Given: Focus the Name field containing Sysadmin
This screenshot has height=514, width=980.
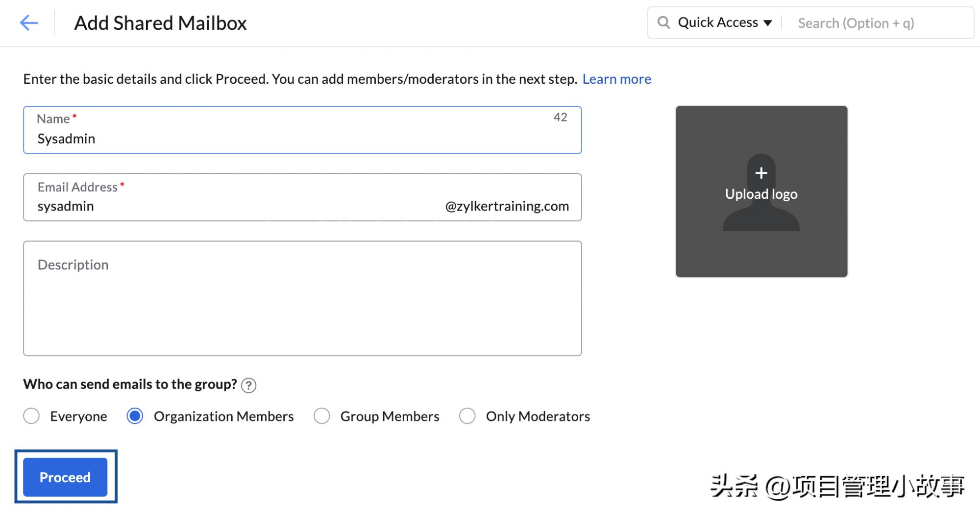Looking at the screenshot, I should point(294,139).
